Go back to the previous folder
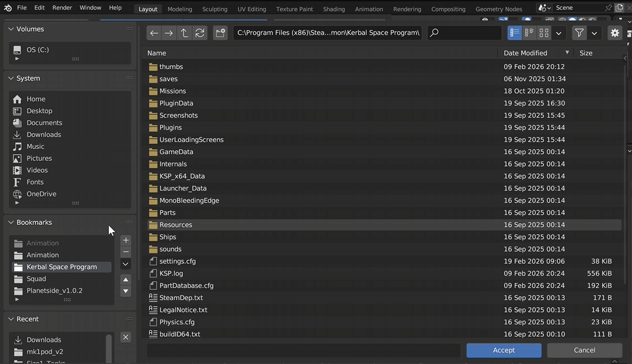The image size is (632, 364). (154, 33)
